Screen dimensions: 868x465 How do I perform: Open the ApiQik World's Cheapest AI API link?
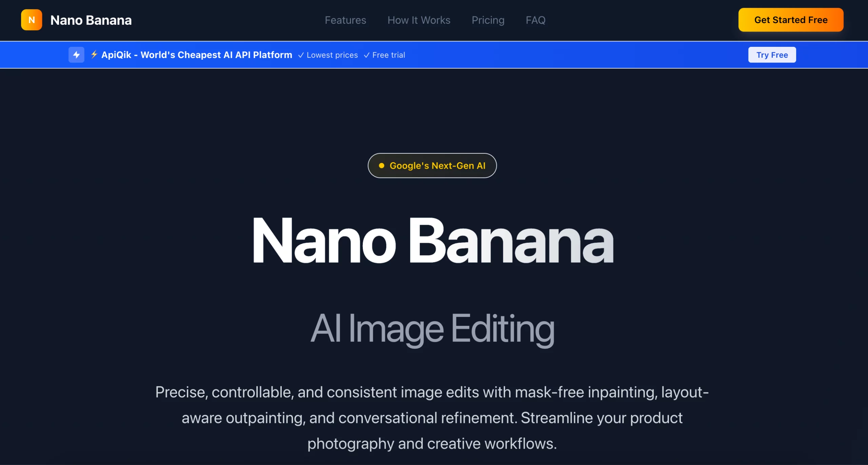[197, 55]
